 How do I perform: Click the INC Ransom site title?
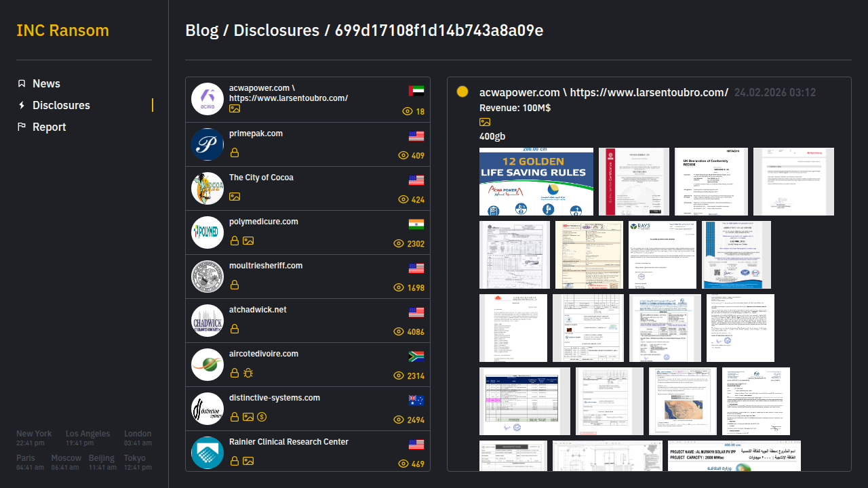(x=62, y=30)
